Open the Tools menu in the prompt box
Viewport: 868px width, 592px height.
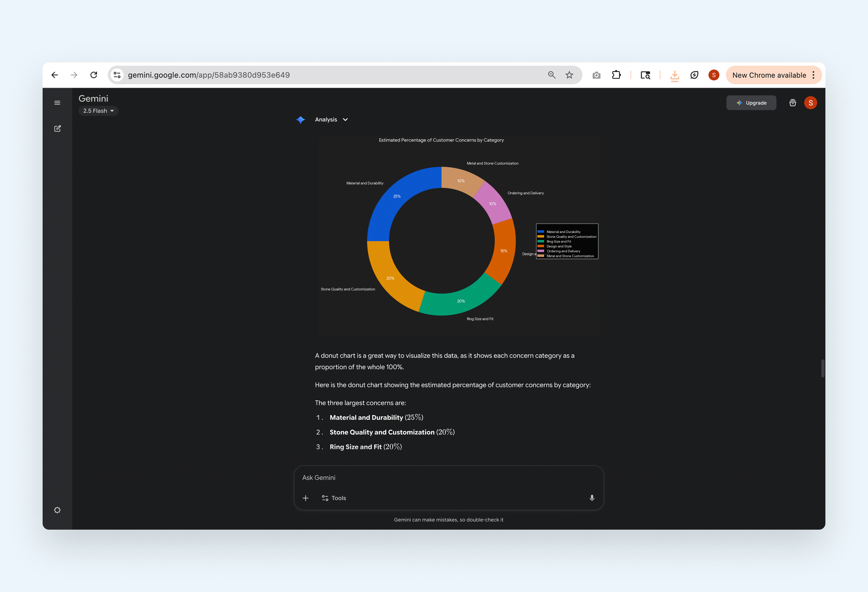point(334,498)
